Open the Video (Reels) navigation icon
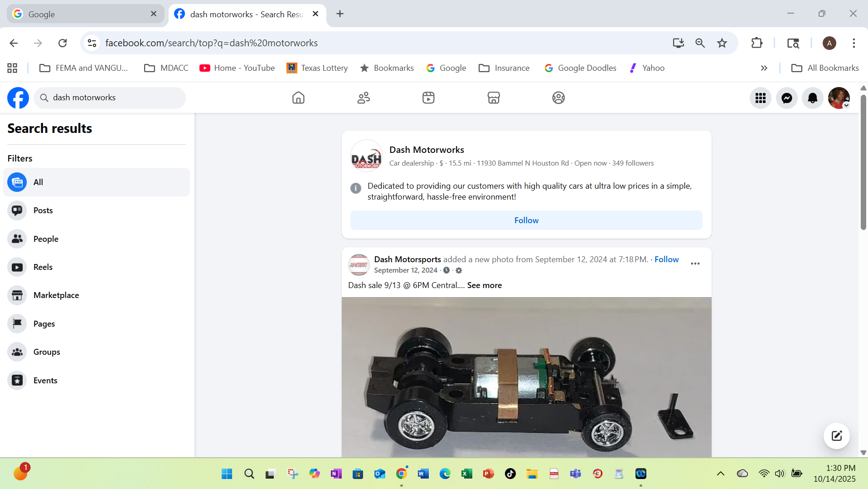 (428, 98)
